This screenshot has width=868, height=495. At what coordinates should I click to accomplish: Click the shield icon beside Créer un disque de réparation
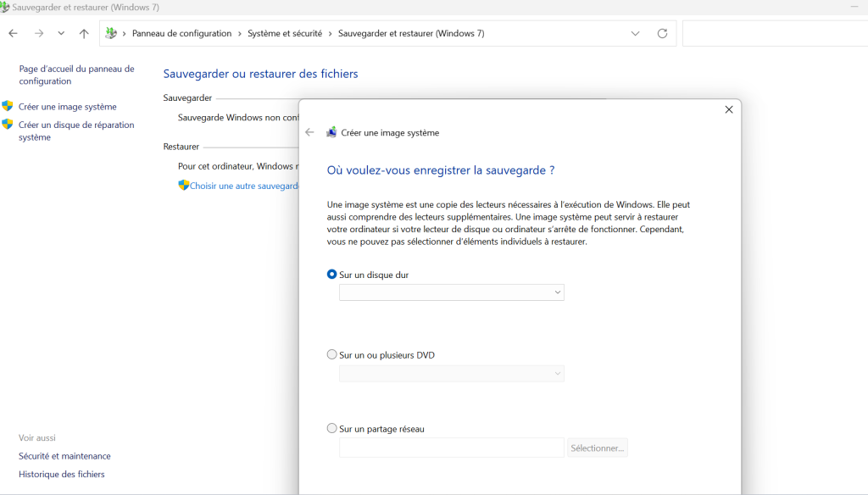pos(7,124)
